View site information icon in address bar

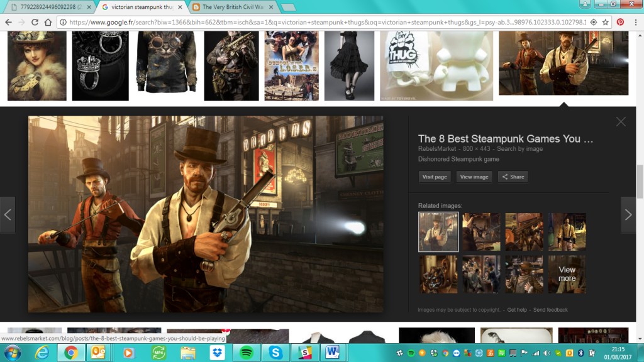[63, 22]
